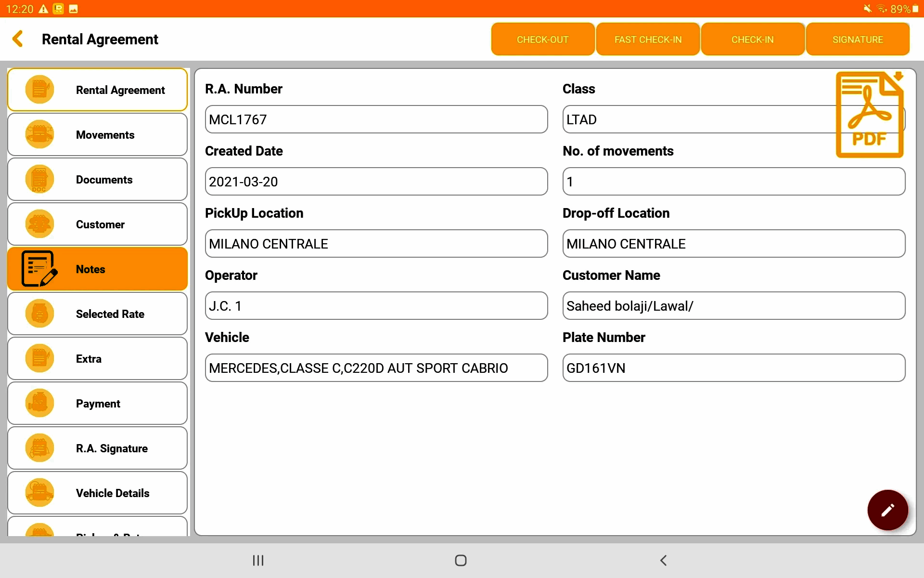Screen dimensions: 924x578
Task: Tap the Movements sidebar icon
Action: pos(39,134)
